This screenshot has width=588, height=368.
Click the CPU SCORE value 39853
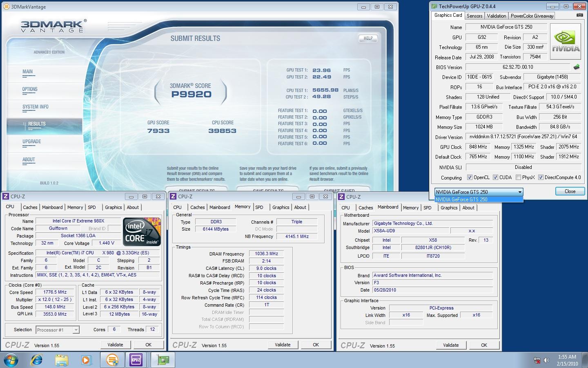point(222,131)
